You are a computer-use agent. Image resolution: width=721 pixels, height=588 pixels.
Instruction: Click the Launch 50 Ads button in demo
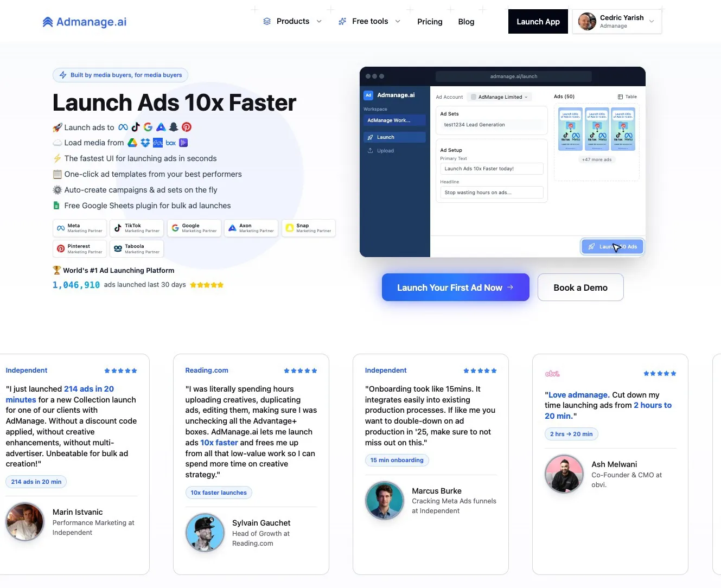[612, 246]
